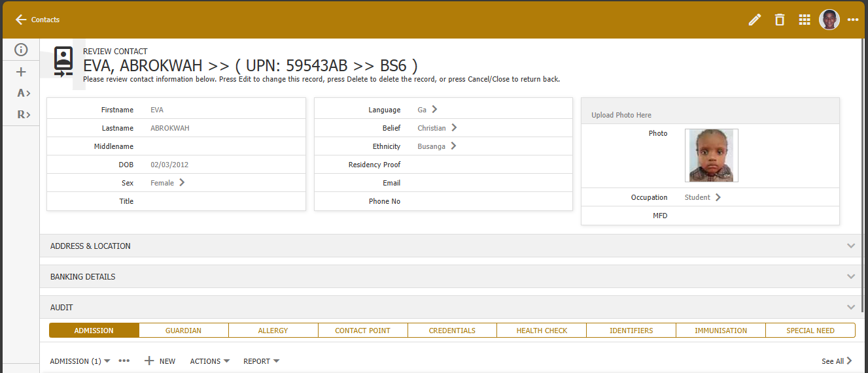Click the plus icon in left sidebar
The image size is (868, 373).
21,72
